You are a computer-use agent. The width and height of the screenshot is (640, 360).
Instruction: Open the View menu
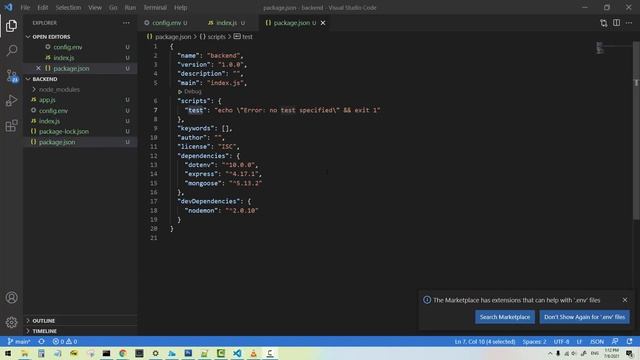click(95, 7)
